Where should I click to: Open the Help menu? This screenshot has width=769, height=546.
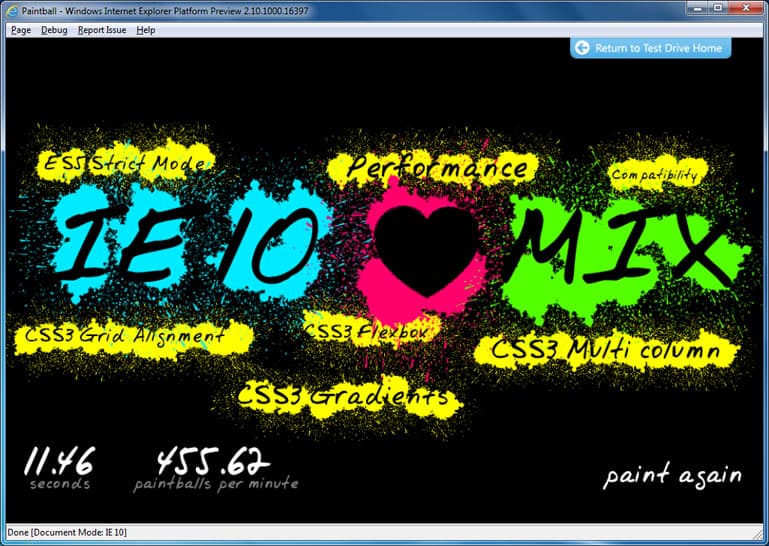pos(146,30)
